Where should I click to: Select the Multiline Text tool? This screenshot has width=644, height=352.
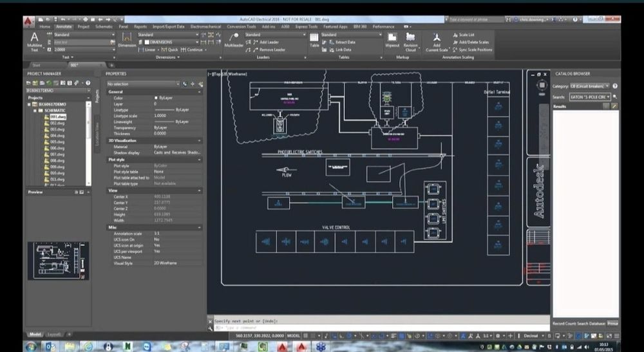(35, 42)
